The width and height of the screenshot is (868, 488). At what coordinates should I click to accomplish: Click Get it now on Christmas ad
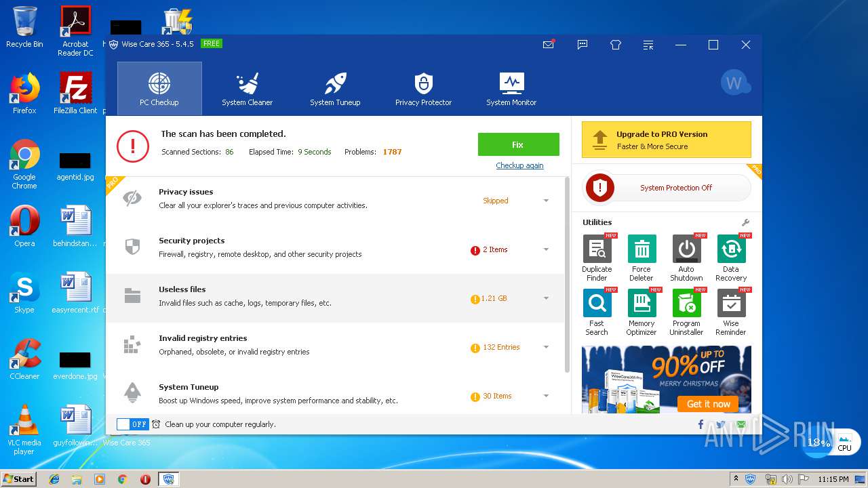tap(708, 404)
